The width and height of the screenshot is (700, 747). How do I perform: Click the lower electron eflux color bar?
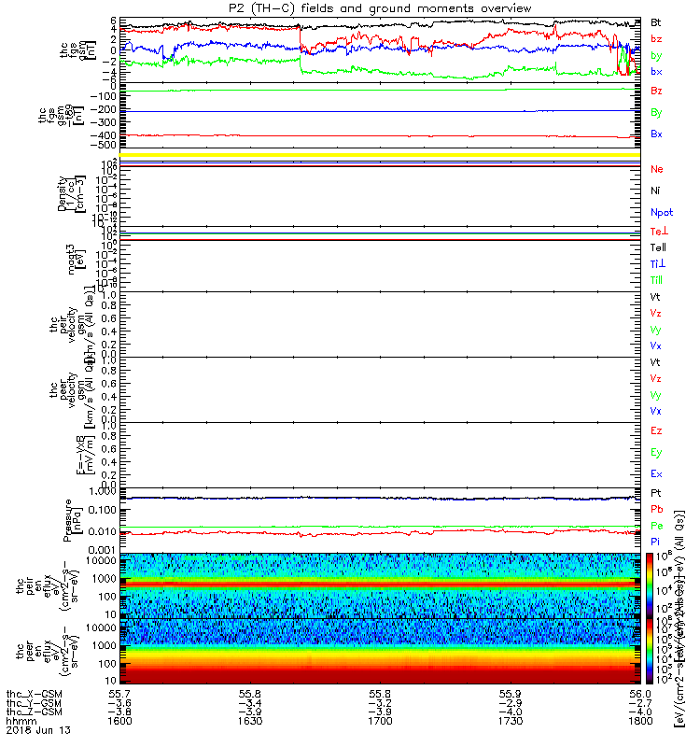(x=650, y=652)
